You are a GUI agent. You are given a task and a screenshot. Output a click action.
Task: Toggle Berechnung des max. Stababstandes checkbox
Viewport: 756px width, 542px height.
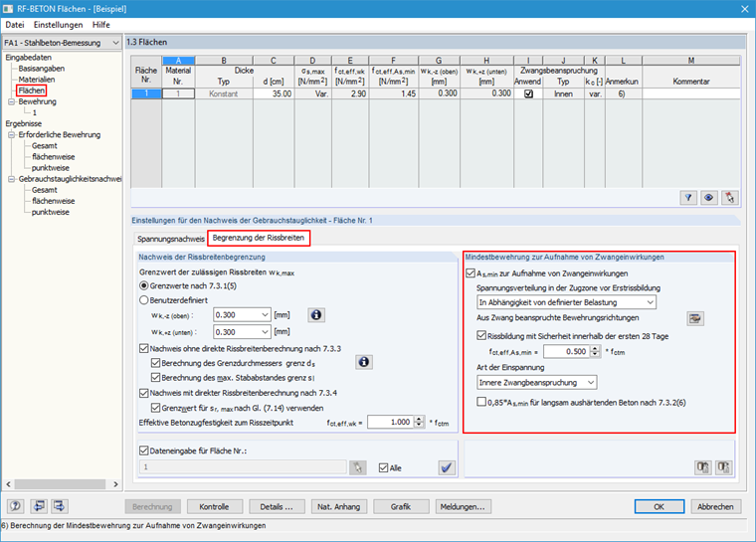pos(155,377)
